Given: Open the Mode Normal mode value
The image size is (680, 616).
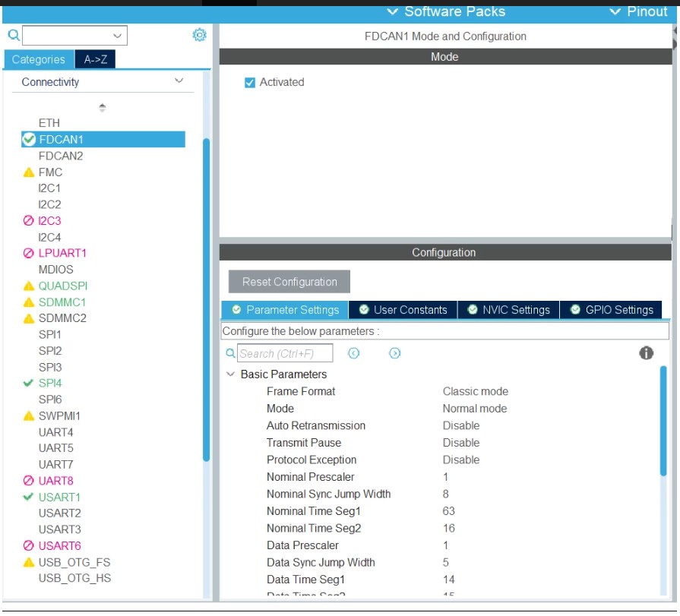Looking at the screenshot, I should point(474,409).
